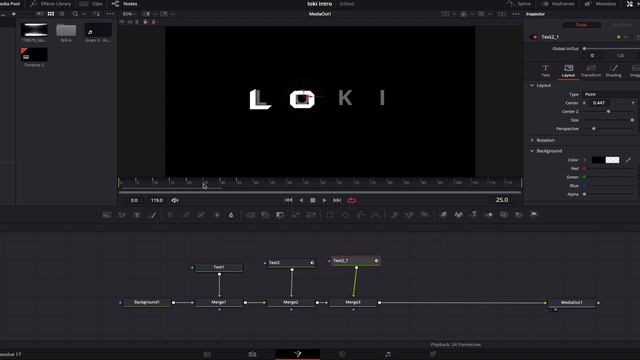The width and height of the screenshot is (640, 360).
Task: Add a BSpline mask from toolbar
Action: coord(375,215)
